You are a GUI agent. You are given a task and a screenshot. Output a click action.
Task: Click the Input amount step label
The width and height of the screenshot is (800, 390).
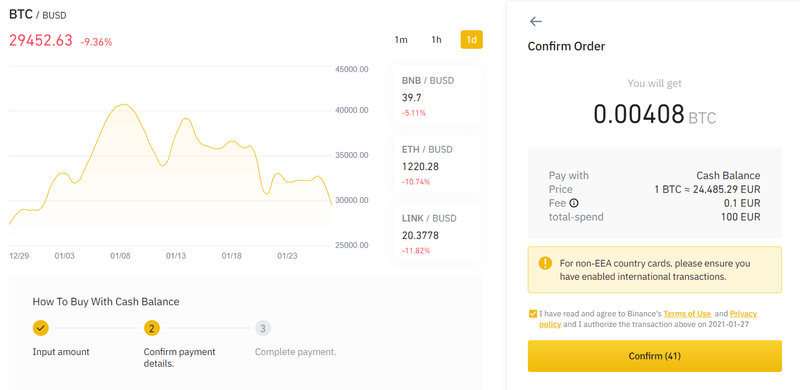pyautogui.click(x=61, y=352)
